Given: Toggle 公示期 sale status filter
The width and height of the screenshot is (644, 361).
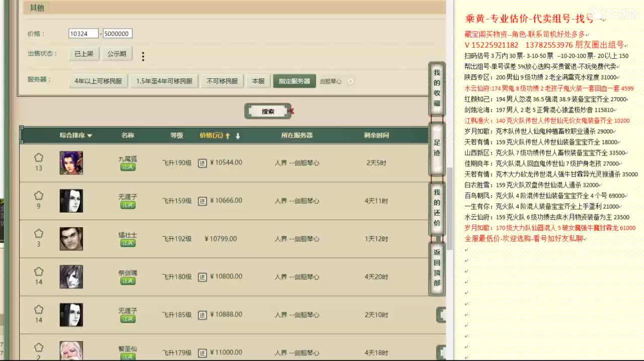Looking at the screenshot, I should click(x=117, y=54).
